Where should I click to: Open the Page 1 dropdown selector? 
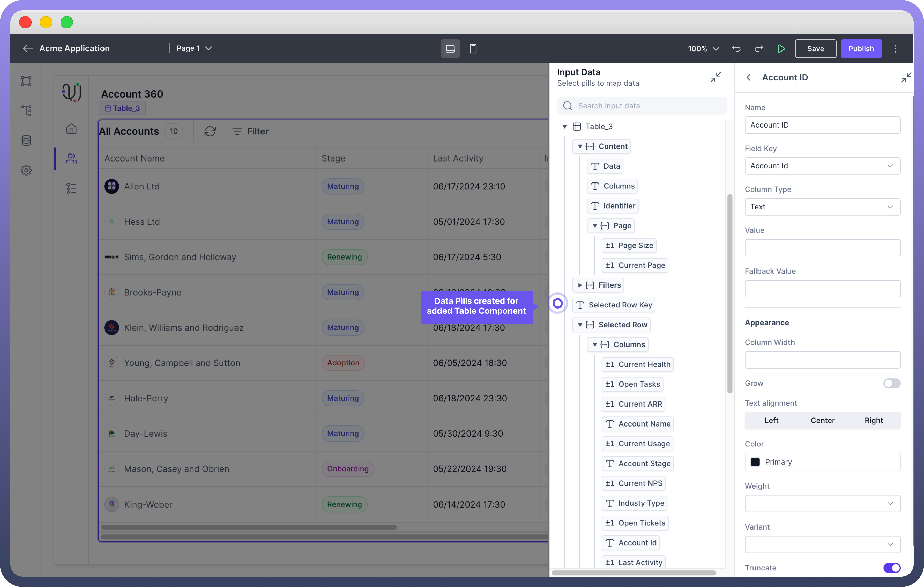coord(194,48)
